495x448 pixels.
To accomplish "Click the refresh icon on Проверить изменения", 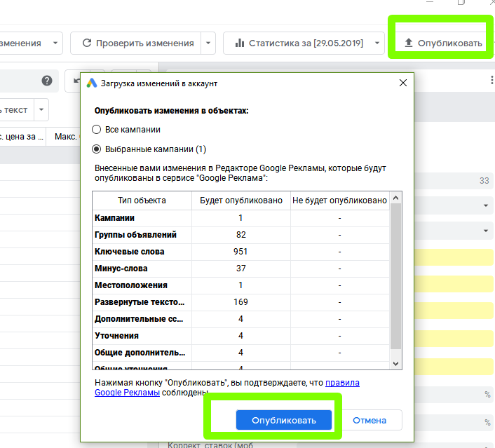I will click(x=87, y=43).
